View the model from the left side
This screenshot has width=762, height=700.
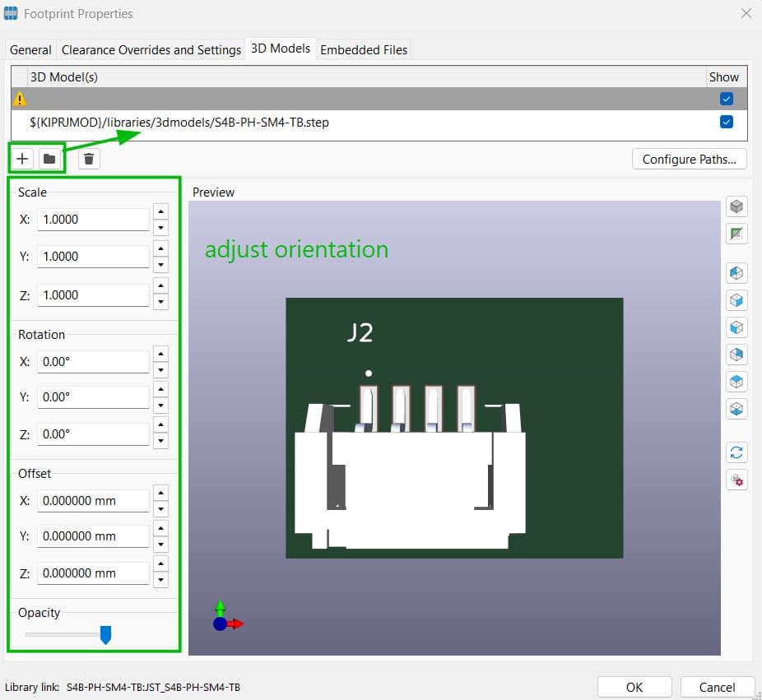pos(736,272)
